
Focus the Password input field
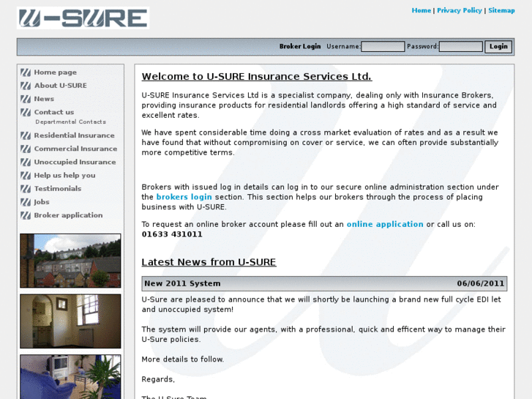click(461, 47)
